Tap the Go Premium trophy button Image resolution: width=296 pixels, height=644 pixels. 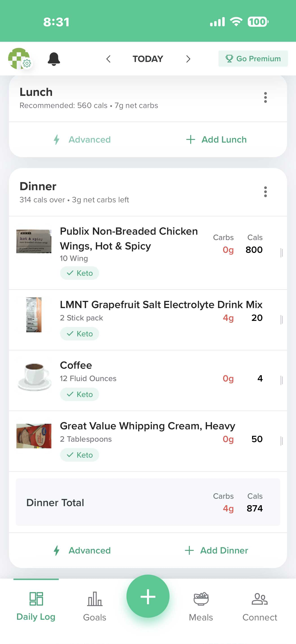(x=253, y=59)
